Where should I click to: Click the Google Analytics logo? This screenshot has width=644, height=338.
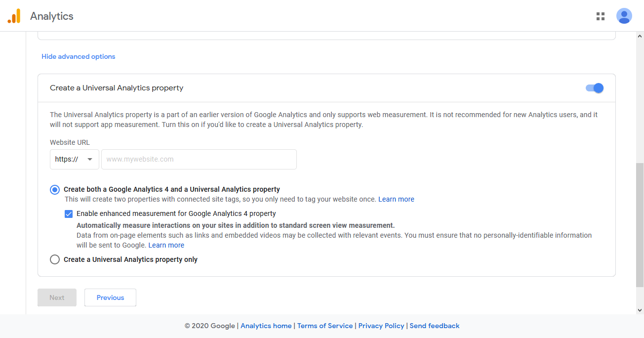point(14,15)
